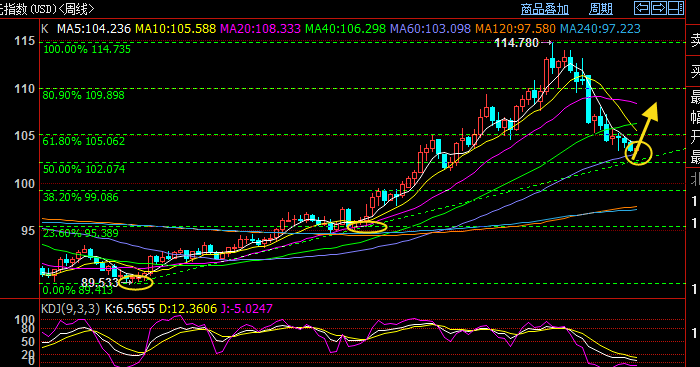Click the back arrow icon
The height and width of the screenshot is (367, 700).
642,8
